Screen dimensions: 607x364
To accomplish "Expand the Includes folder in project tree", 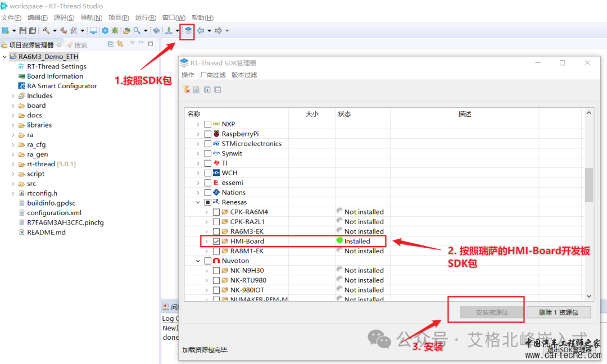I will (x=13, y=96).
